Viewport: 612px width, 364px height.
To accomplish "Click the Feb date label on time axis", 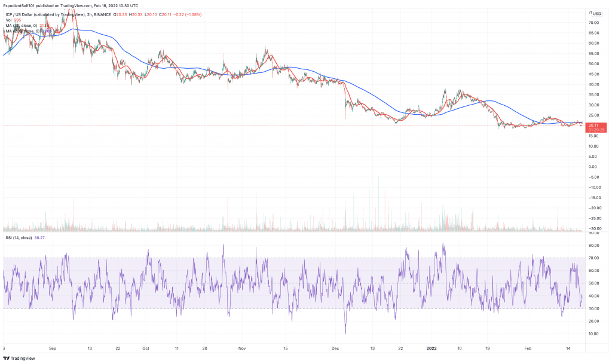I will [528, 348].
